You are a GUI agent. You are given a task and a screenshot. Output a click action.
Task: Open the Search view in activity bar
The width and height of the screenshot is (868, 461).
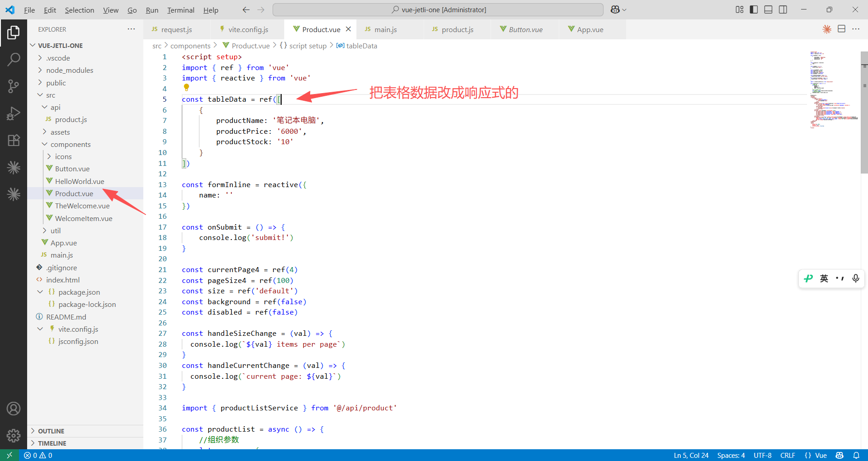(14, 59)
